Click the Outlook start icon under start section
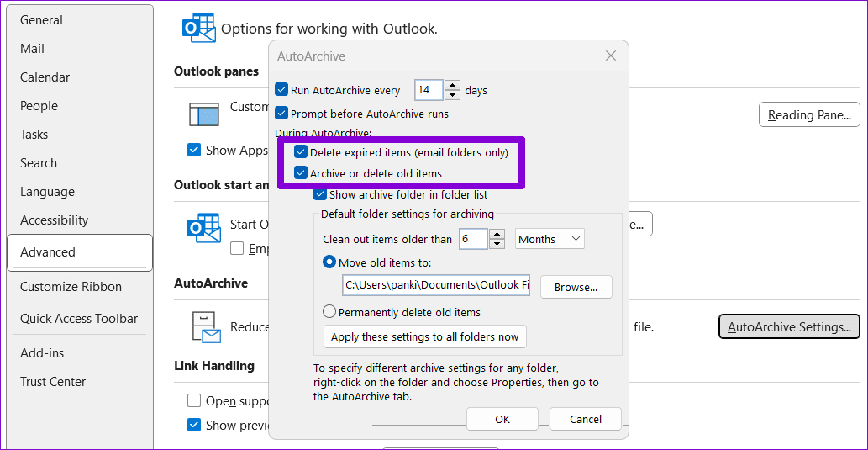The width and height of the screenshot is (868, 450). point(205,228)
